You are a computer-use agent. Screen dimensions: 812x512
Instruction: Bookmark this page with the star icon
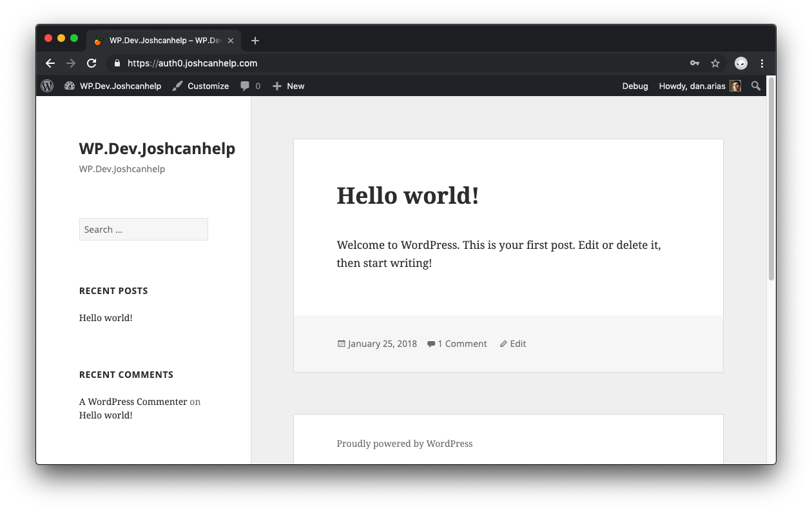pos(715,63)
